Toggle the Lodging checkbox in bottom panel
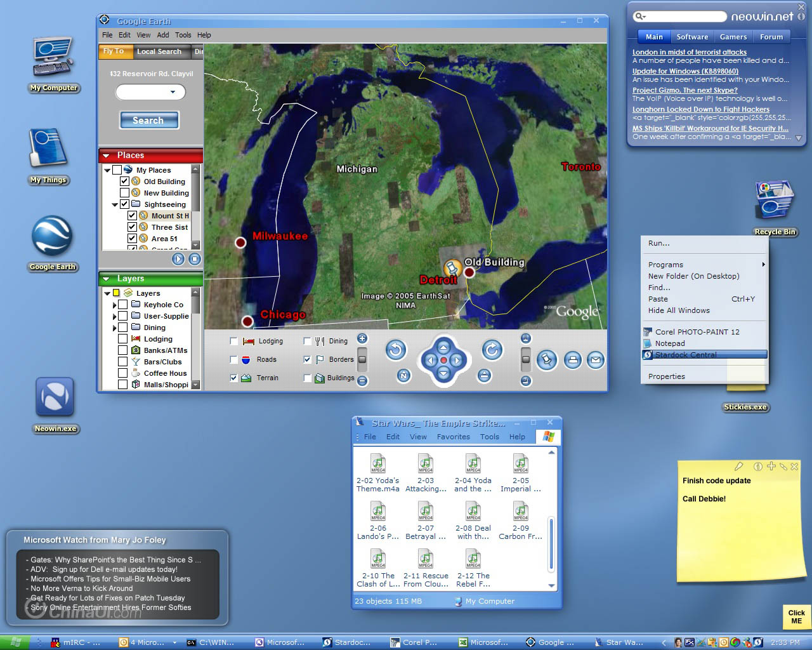 pyautogui.click(x=234, y=342)
